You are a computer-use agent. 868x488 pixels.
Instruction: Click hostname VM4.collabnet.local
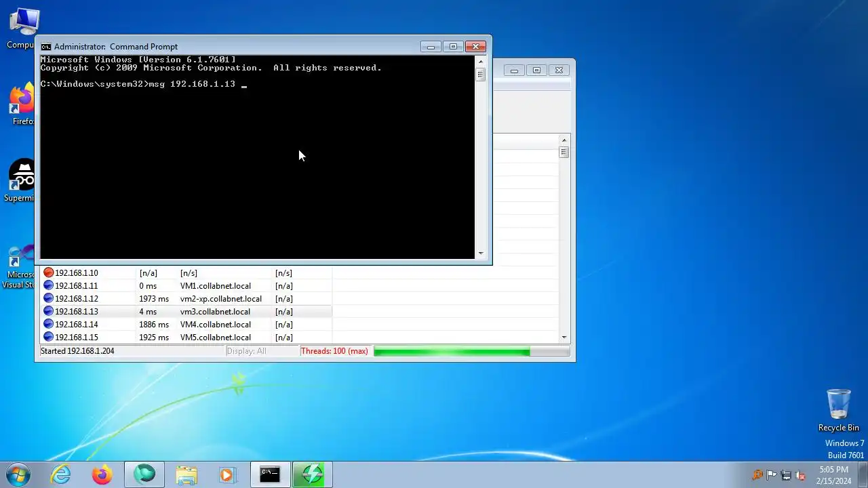[x=216, y=325]
